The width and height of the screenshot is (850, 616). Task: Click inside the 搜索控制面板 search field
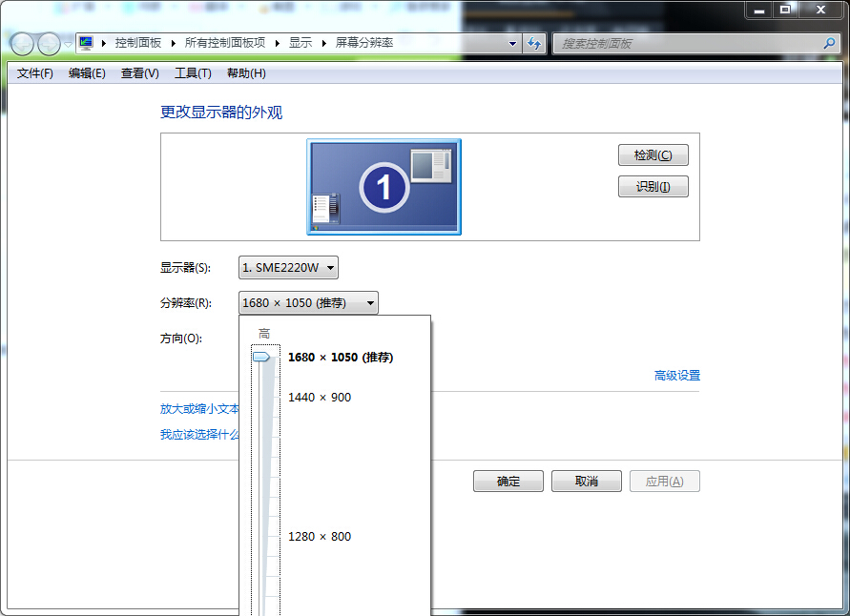tap(668, 43)
